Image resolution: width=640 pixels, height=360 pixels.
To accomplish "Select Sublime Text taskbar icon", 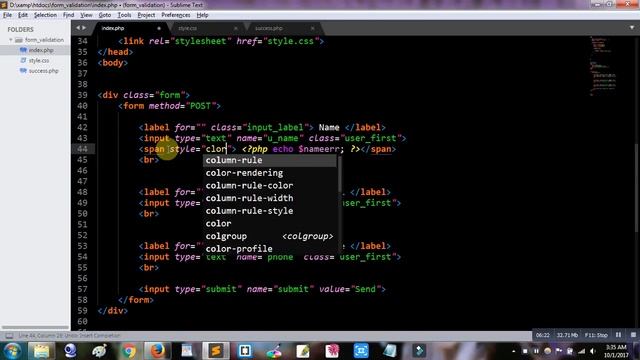I will [216, 351].
